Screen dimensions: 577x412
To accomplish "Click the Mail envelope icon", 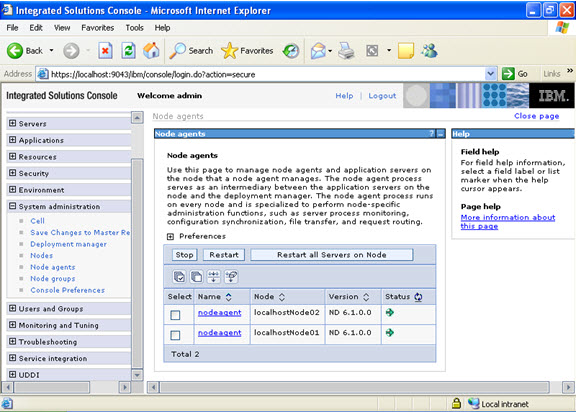I will tap(318, 51).
